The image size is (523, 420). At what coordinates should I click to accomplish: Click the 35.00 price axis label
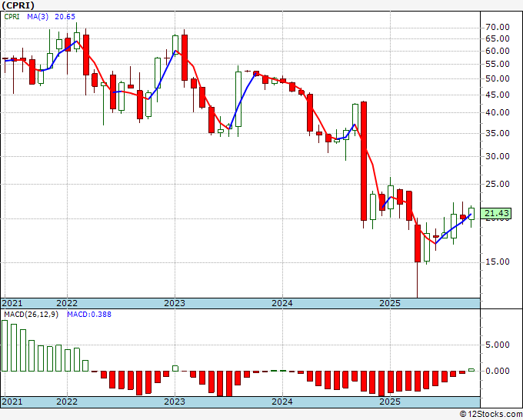[498, 133]
